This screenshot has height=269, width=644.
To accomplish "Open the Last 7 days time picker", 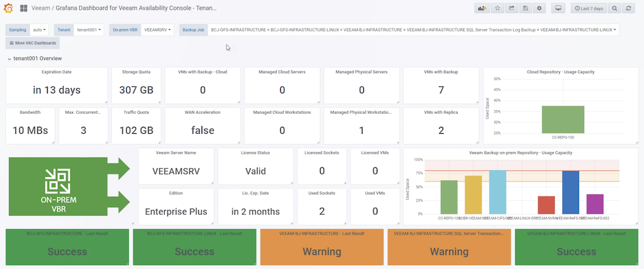I will tap(589, 8).
